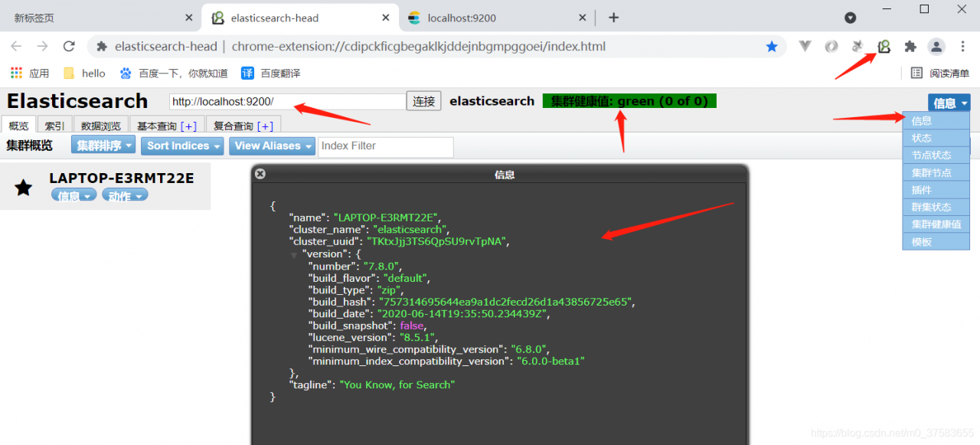980x445 pixels.
Task: Open the 阅读清单 reading list
Action: point(940,74)
